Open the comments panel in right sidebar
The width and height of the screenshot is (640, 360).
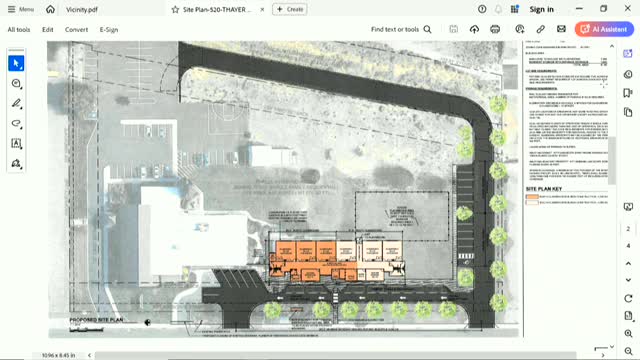[x=628, y=74]
